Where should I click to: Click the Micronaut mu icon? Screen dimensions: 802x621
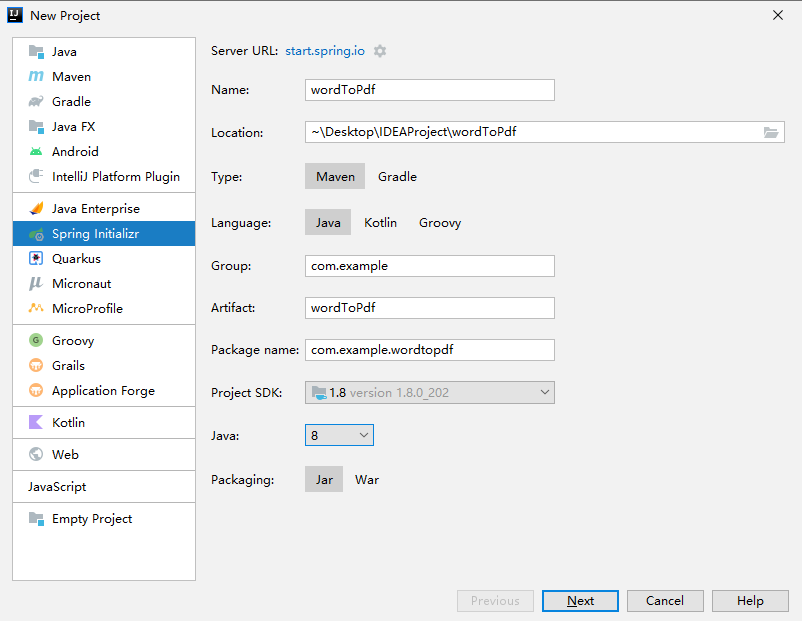point(36,283)
